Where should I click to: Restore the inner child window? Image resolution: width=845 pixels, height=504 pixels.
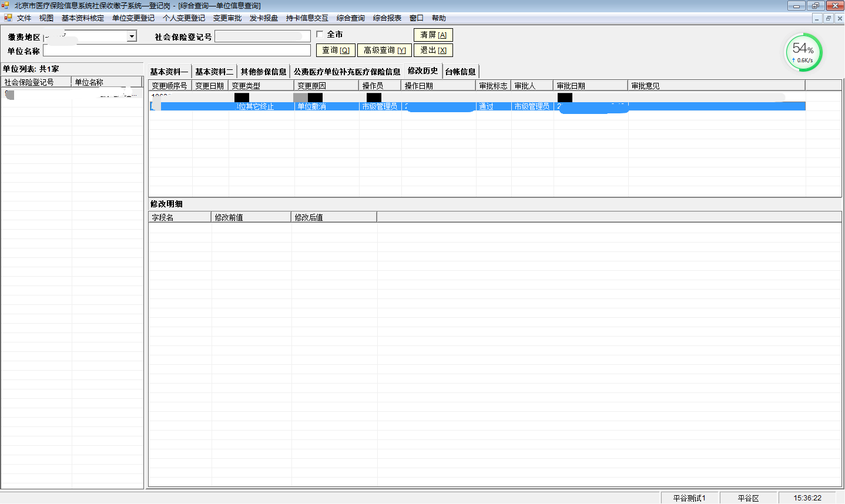(x=828, y=18)
